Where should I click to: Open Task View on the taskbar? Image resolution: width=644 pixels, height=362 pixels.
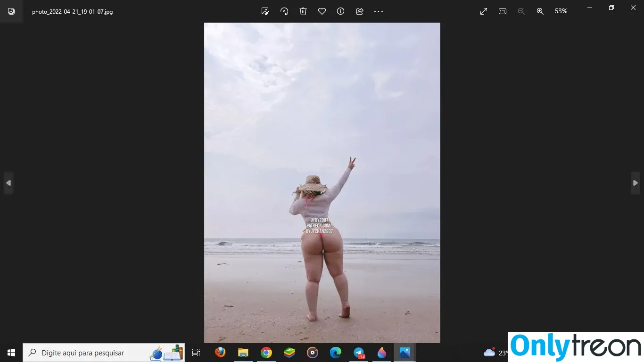(196, 353)
